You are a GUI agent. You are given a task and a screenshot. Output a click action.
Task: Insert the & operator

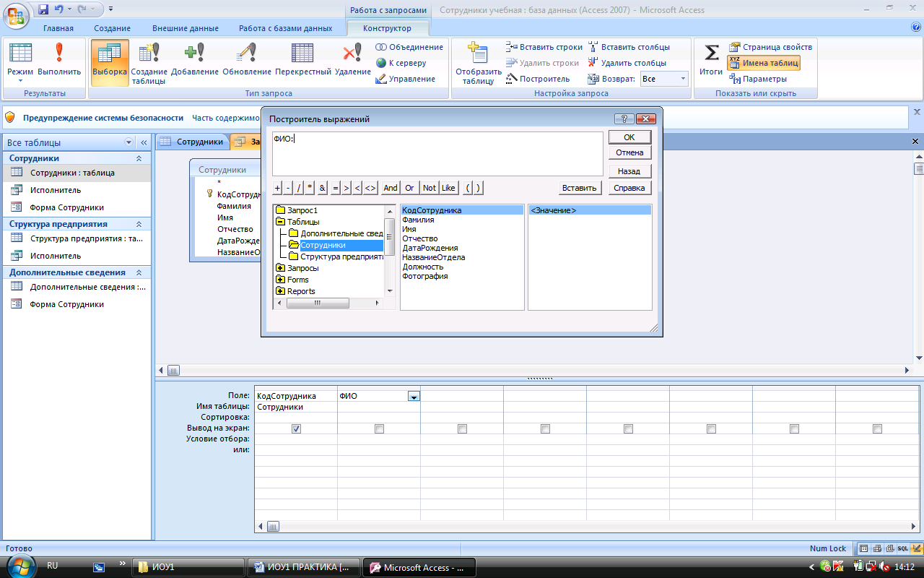(323, 188)
